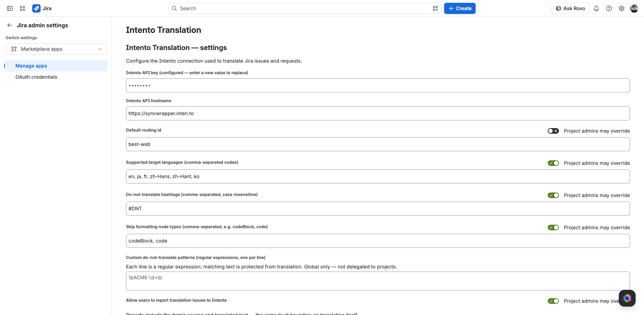Collapse the sidebar with the panel icon
644x315 pixels.
(10, 8)
